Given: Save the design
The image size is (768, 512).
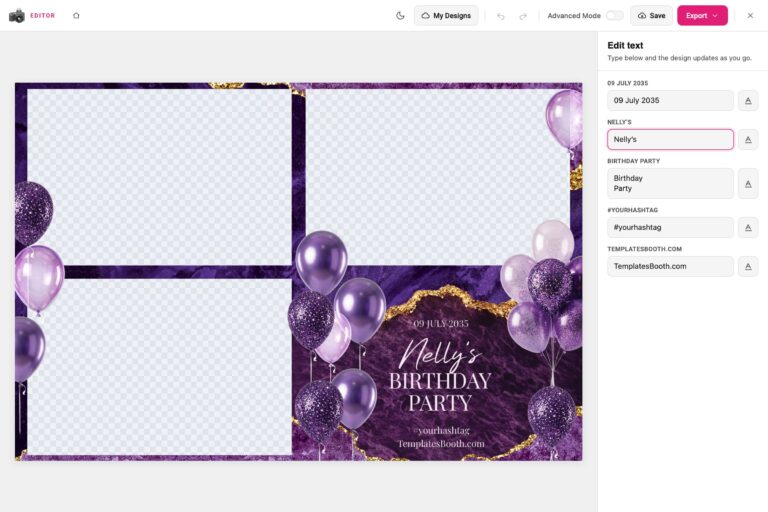Looking at the screenshot, I should click(651, 16).
